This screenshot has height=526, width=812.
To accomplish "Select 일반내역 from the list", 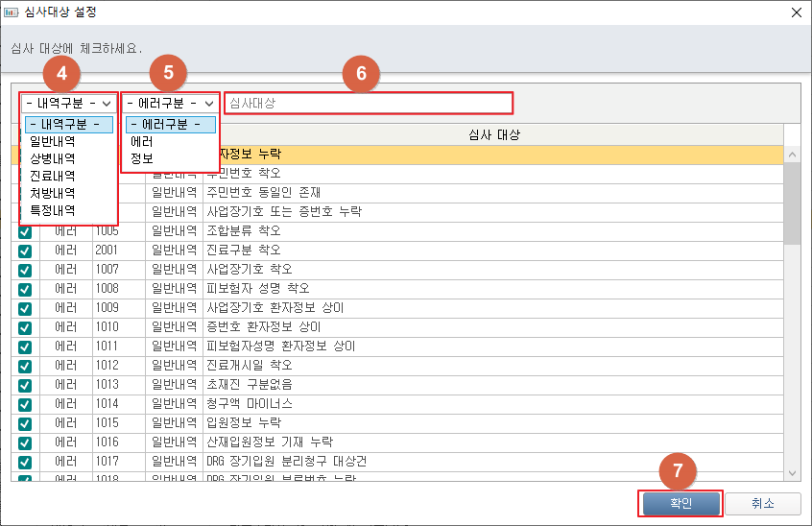I will [53, 141].
